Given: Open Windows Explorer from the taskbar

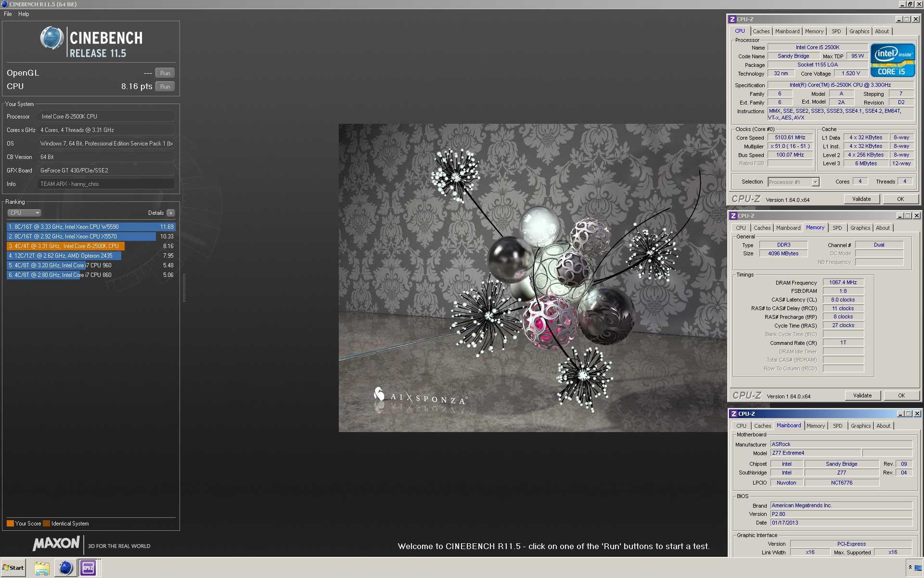Looking at the screenshot, I should tap(42, 568).
